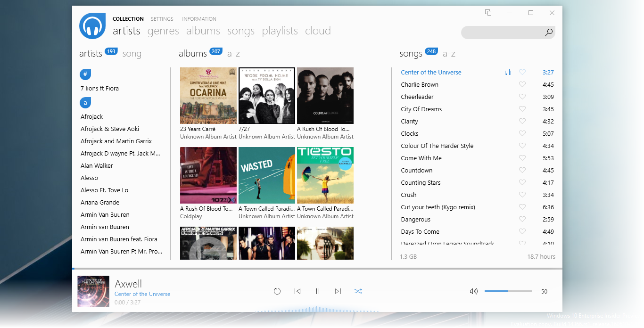Play the song Colour Of The Harder Style
This screenshot has width=644, height=328.
(437, 146)
